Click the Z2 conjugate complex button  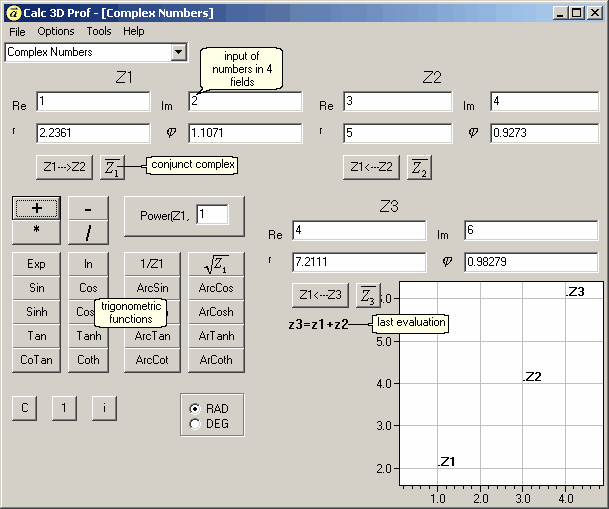pos(419,167)
